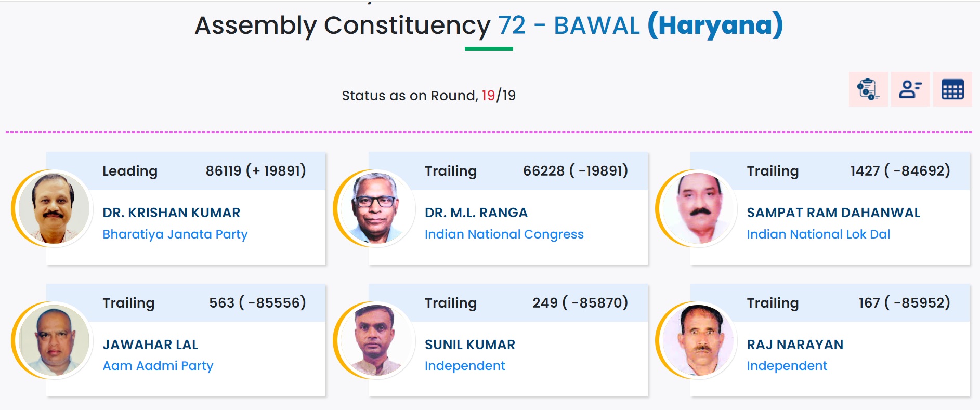Click the Aam Aadmi Party label
The height and width of the screenshot is (410, 980).
click(158, 366)
